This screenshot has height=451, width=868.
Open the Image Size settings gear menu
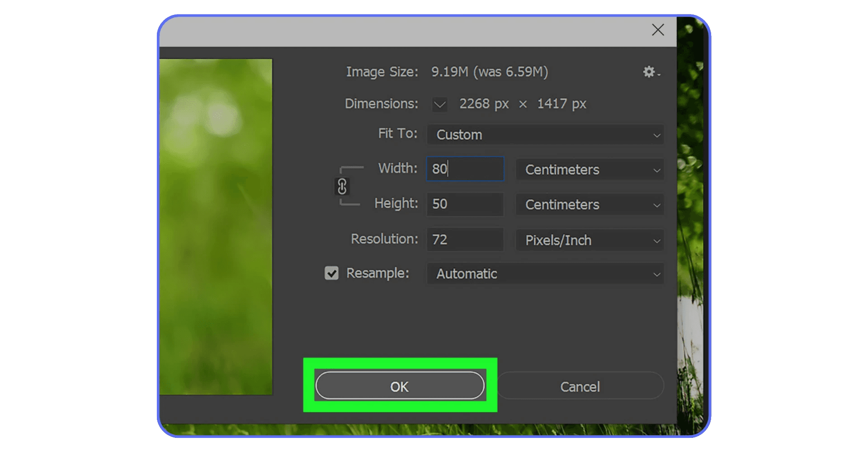[650, 72]
